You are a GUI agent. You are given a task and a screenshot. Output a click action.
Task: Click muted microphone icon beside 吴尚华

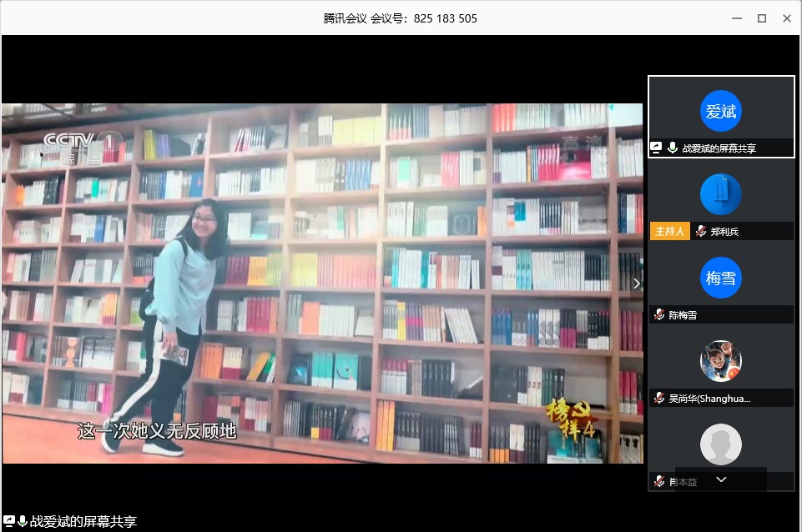[659, 399]
